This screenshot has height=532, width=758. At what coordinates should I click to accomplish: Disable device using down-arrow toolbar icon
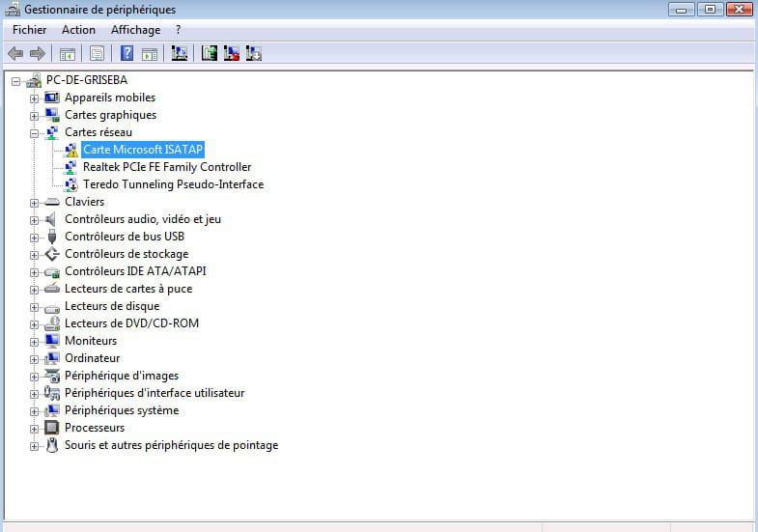(253, 53)
